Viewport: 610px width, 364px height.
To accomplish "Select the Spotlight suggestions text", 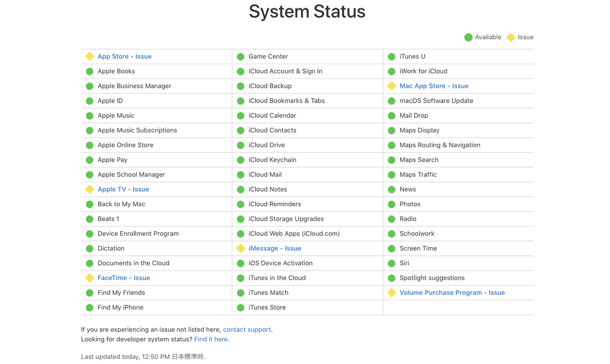I will coord(432,278).
